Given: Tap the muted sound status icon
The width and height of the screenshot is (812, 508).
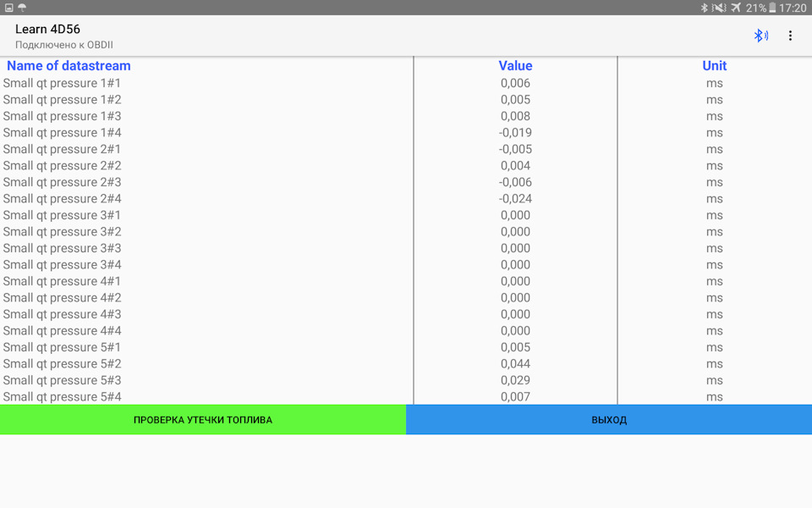Looking at the screenshot, I should [719, 8].
